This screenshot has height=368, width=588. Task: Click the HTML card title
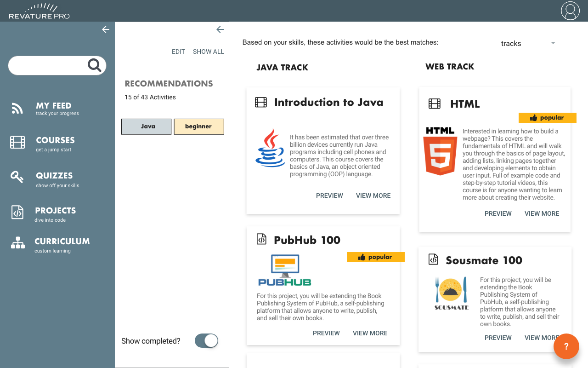465,104
